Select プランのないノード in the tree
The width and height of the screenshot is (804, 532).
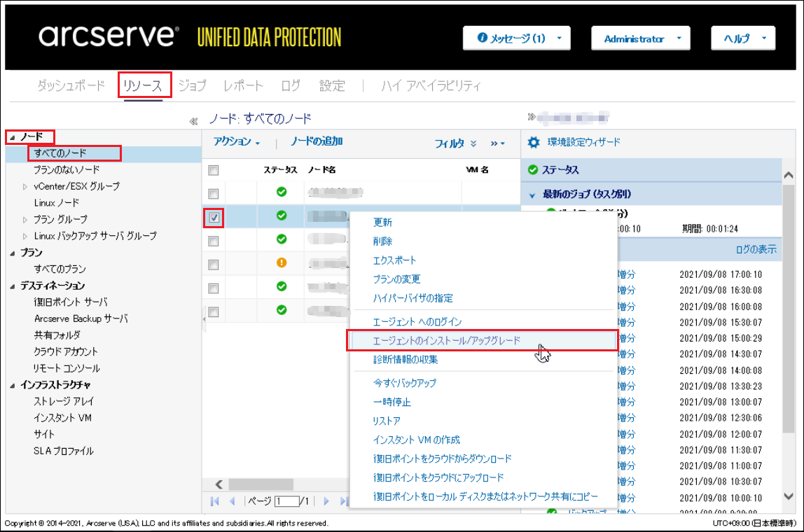[67, 169]
